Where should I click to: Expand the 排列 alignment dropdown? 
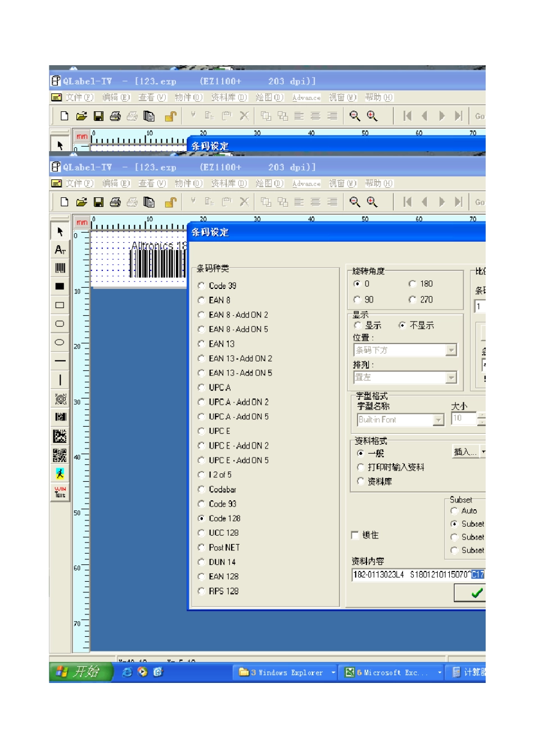[x=451, y=378]
